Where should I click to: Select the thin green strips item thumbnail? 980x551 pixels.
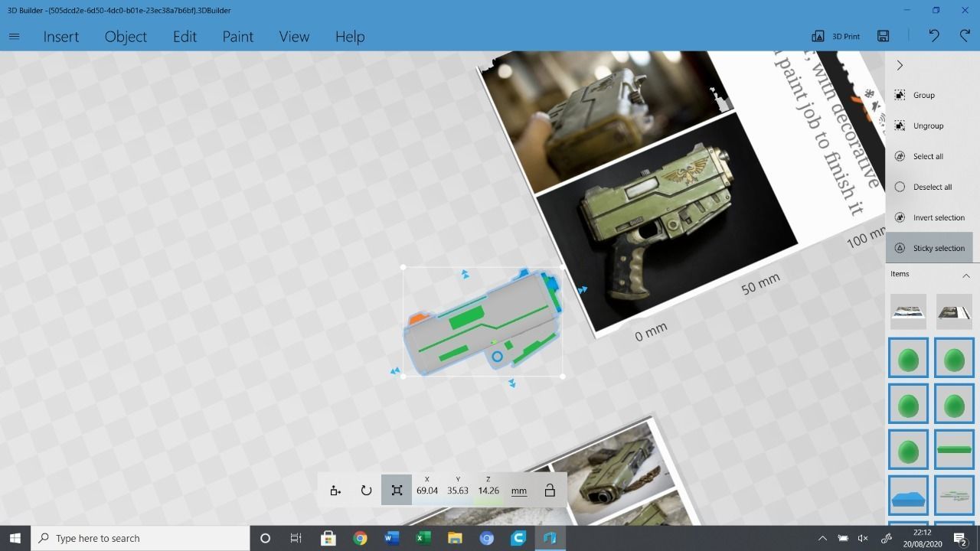point(954,495)
